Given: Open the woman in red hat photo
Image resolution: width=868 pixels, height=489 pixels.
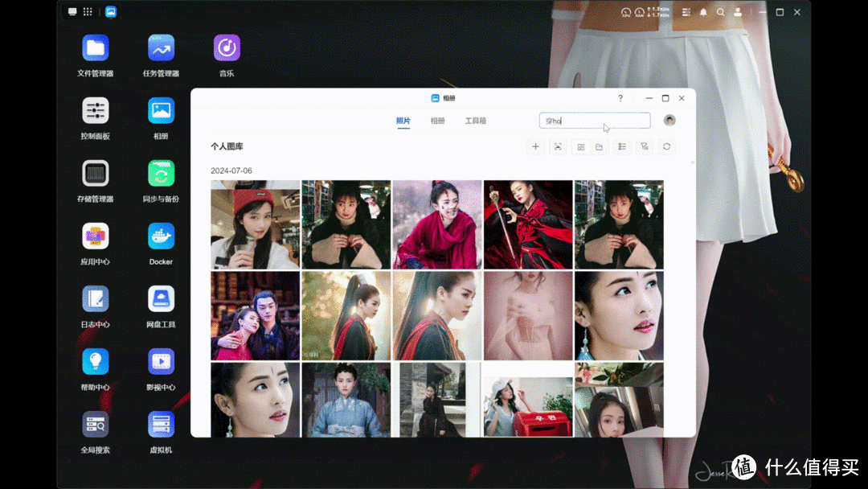Looking at the screenshot, I should (255, 224).
